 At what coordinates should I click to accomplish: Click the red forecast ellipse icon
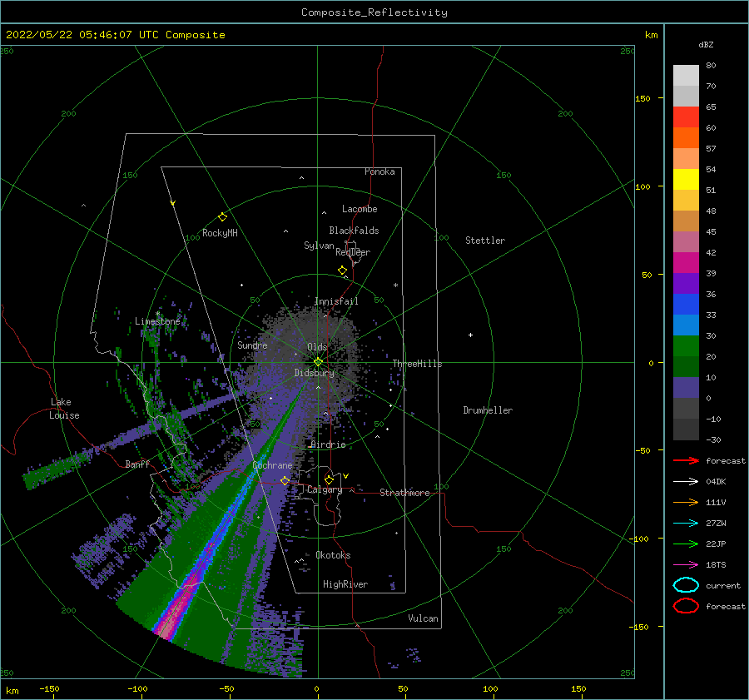686,606
